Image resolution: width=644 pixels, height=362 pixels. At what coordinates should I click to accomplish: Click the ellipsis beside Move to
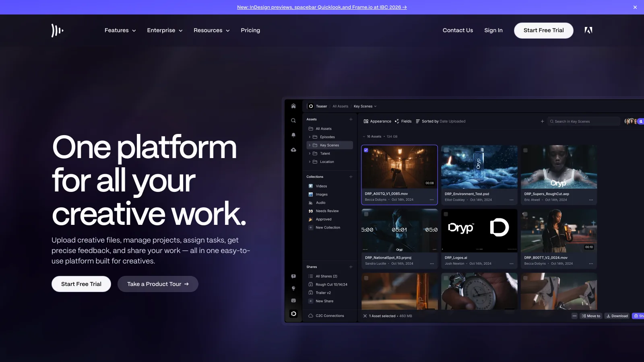pos(574,316)
